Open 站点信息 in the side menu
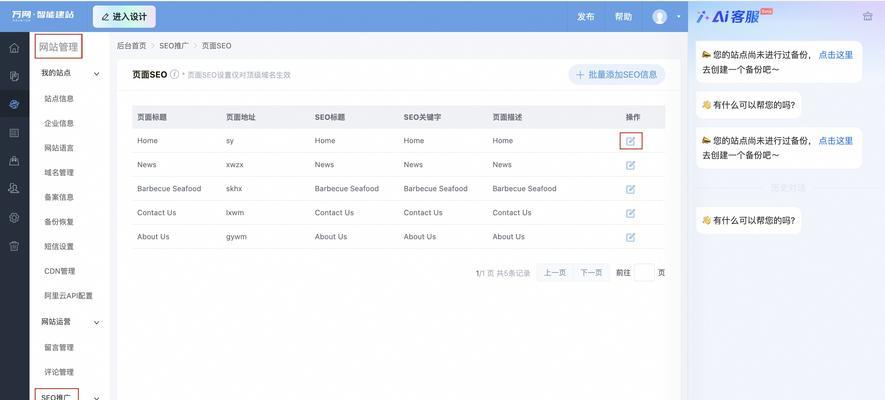 (x=59, y=99)
